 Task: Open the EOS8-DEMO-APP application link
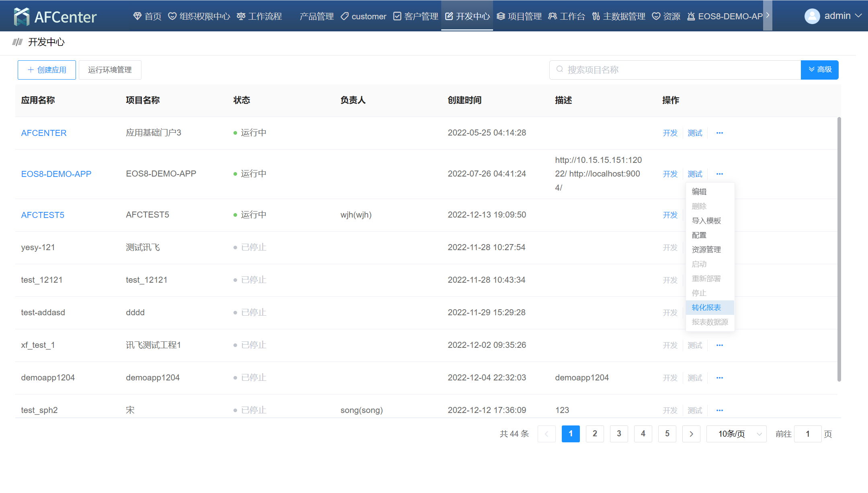coord(56,174)
